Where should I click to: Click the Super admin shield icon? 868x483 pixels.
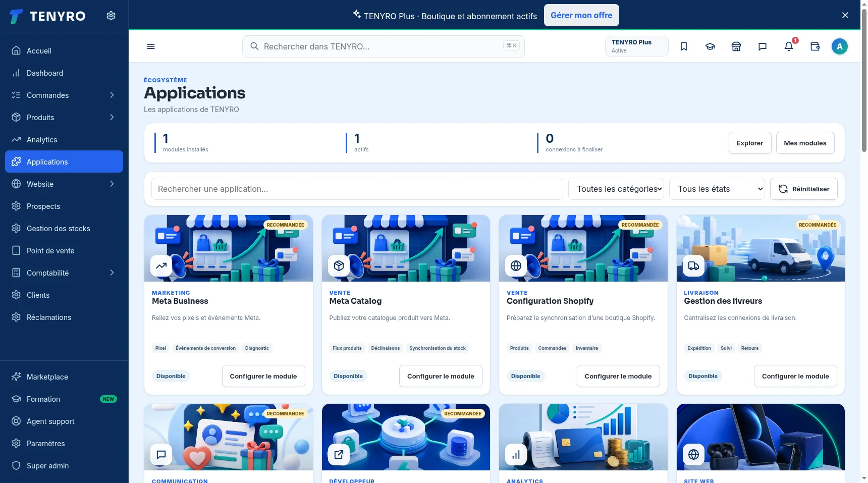click(16, 465)
